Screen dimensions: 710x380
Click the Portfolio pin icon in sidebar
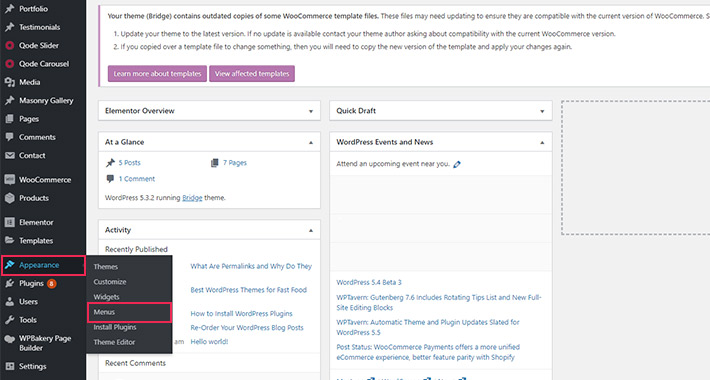pos(10,9)
